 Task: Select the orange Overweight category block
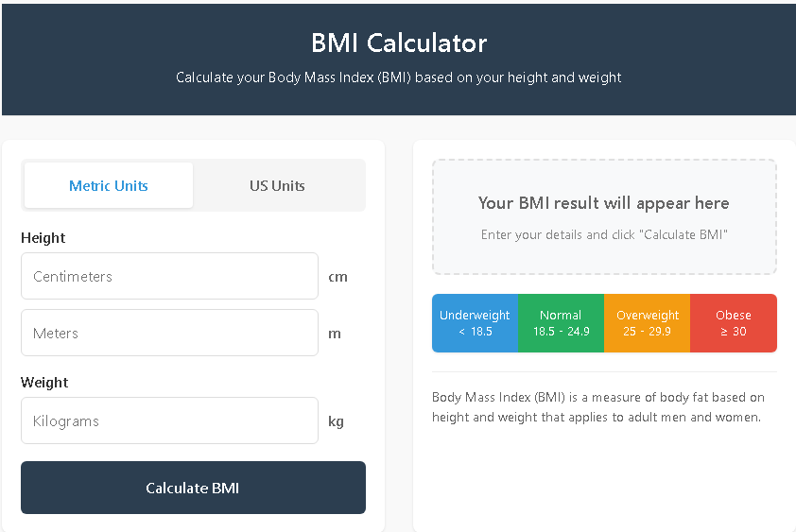(x=648, y=323)
